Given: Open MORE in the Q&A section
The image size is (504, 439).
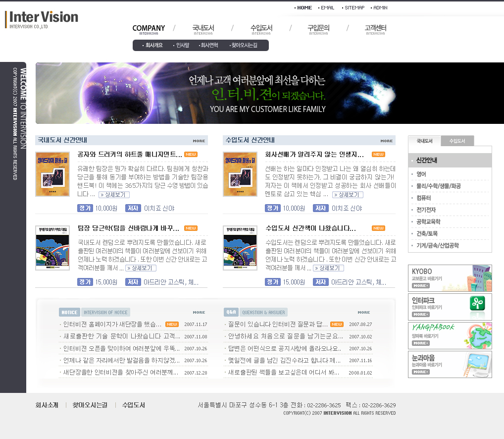Looking at the screenshot, I should tap(363, 312).
